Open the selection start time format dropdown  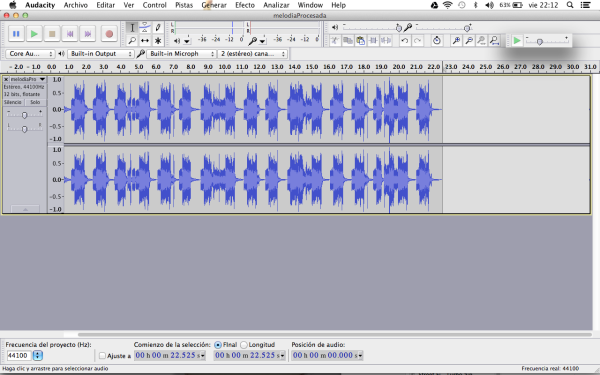(203, 355)
